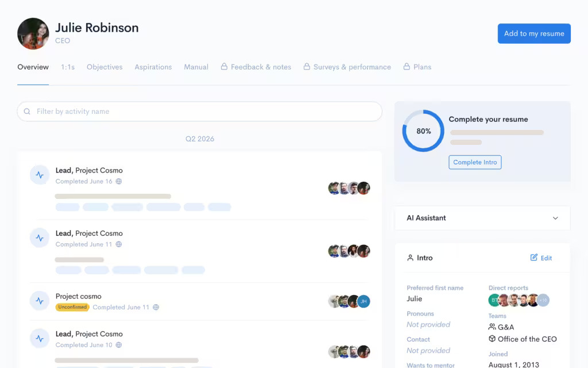Click the Unconfirmed status badge
This screenshot has width=588, height=368.
[x=72, y=307]
